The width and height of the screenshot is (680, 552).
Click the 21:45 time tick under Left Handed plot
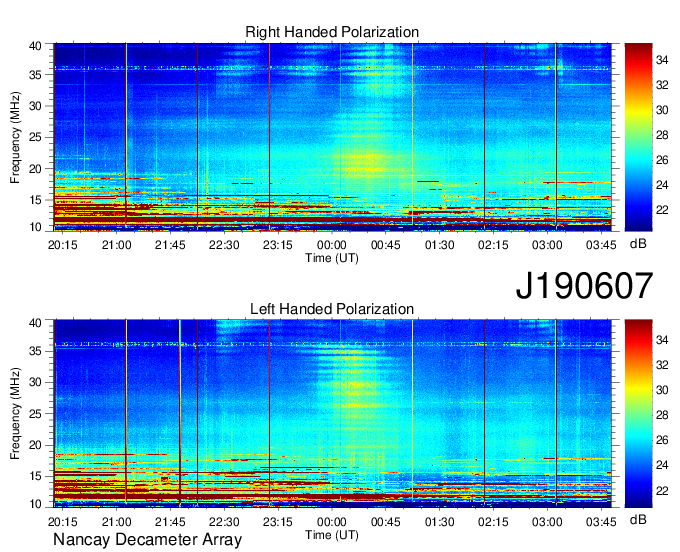[170, 521]
